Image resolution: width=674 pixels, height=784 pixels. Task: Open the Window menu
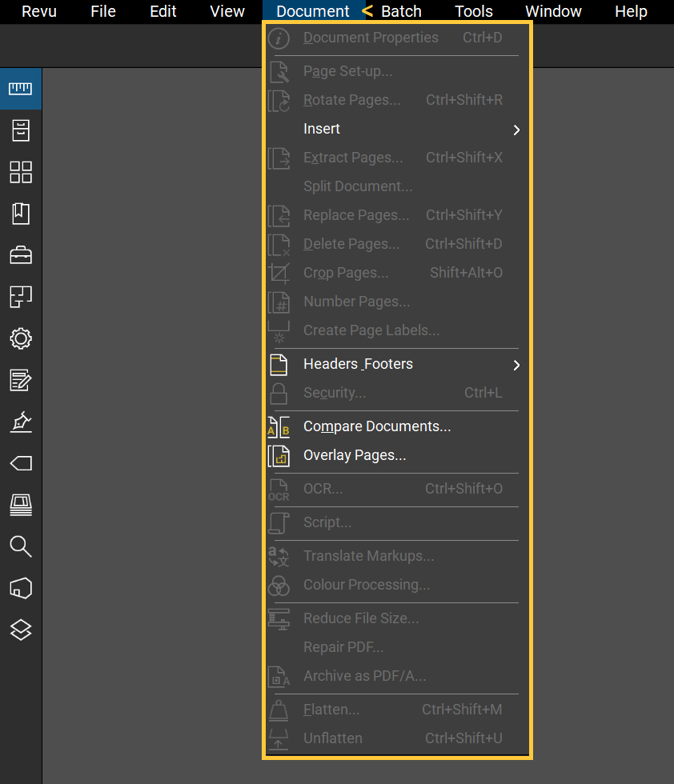553,11
